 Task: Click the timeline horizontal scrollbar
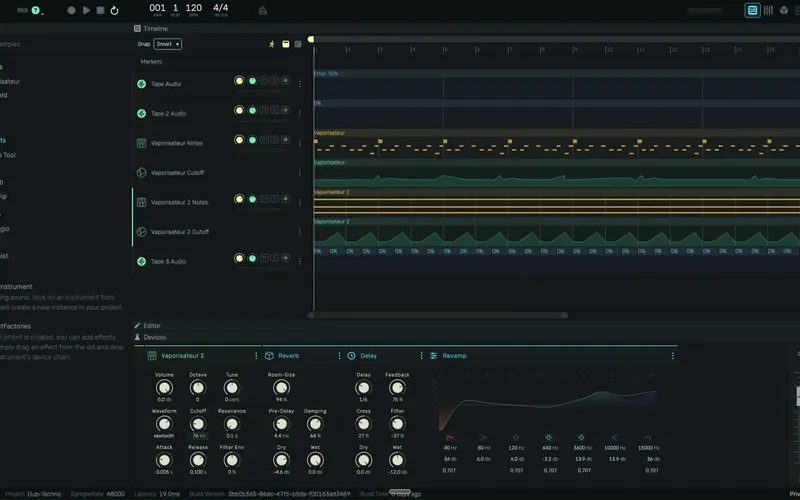tap(438, 315)
